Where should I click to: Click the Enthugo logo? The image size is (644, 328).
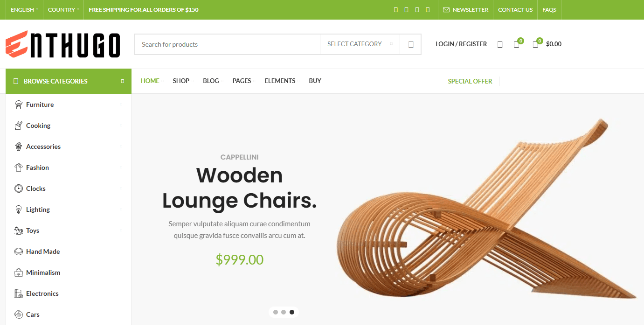[63, 44]
